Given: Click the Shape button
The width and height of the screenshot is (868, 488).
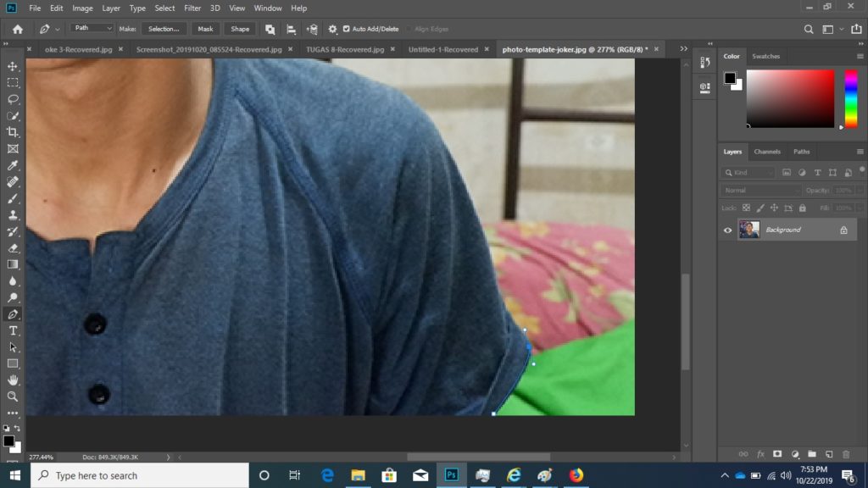Looking at the screenshot, I should click(x=240, y=29).
